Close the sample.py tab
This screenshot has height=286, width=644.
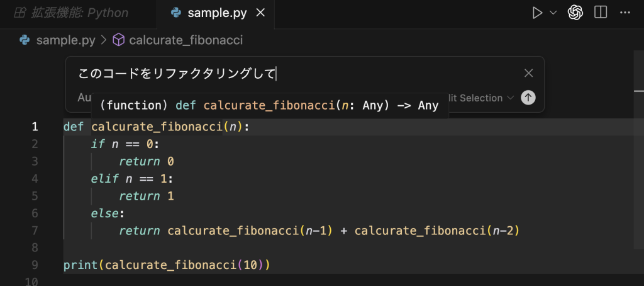(261, 13)
